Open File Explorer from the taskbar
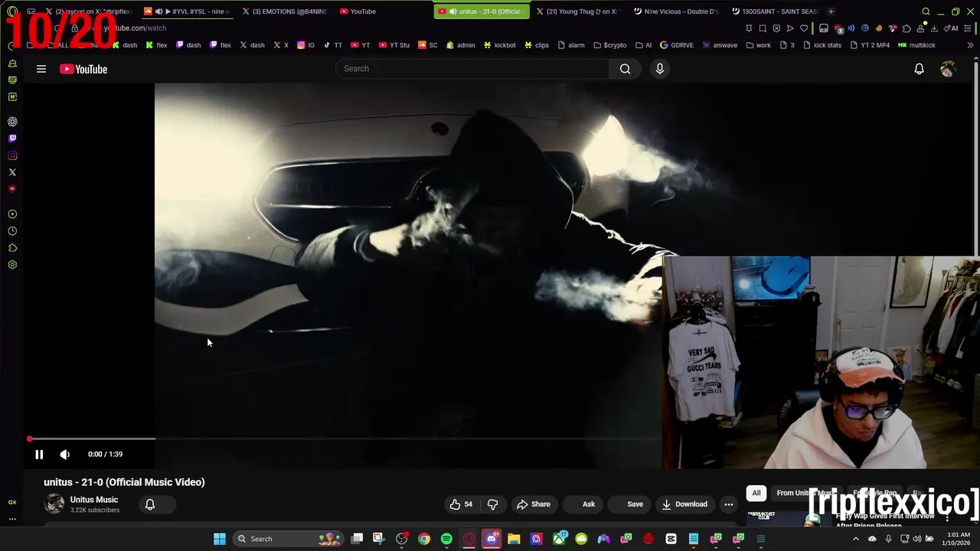The width and height of the screenshot is (980, 551). [x=514, y=539]
